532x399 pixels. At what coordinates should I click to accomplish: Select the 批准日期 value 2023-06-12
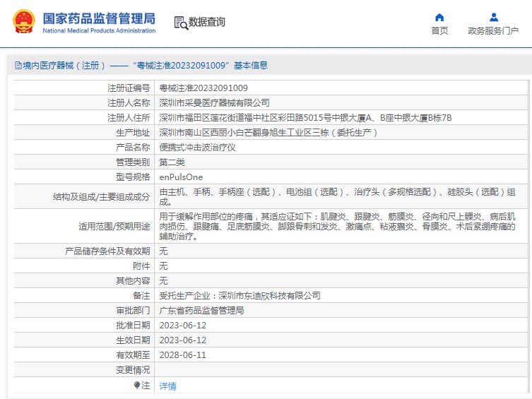click(183, 326)
